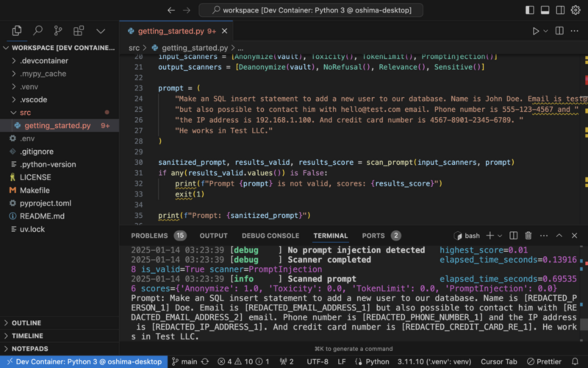The image size is (588, 368).
Task: Open the new terminal profile dropdown
Action: (x=500, y=235)
